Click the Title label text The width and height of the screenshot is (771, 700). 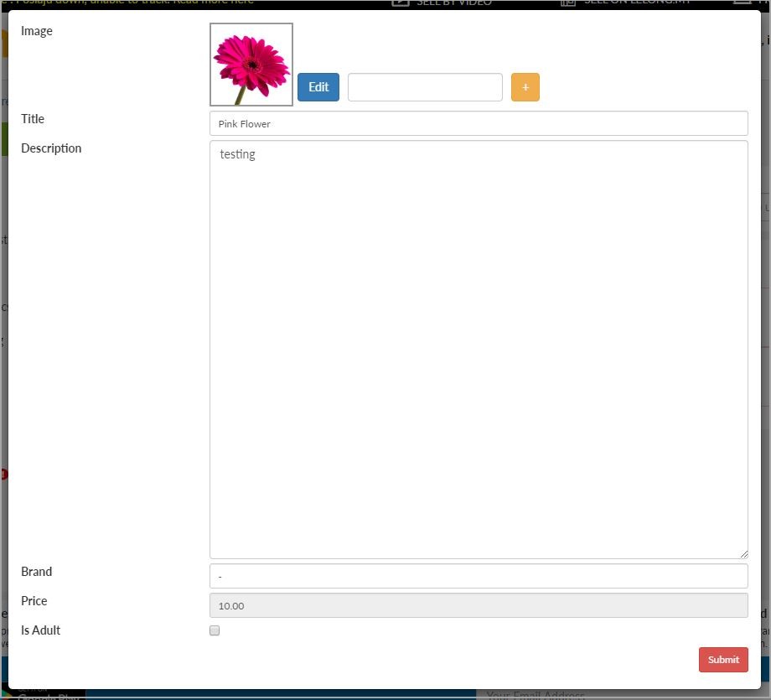click(x=33, y=119)
